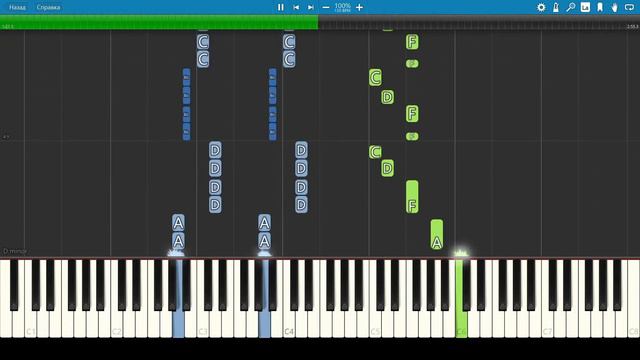Click the 100% speed readout
Image resolution: width=640 pixels, height=360 pixels.
coord(342,6)
